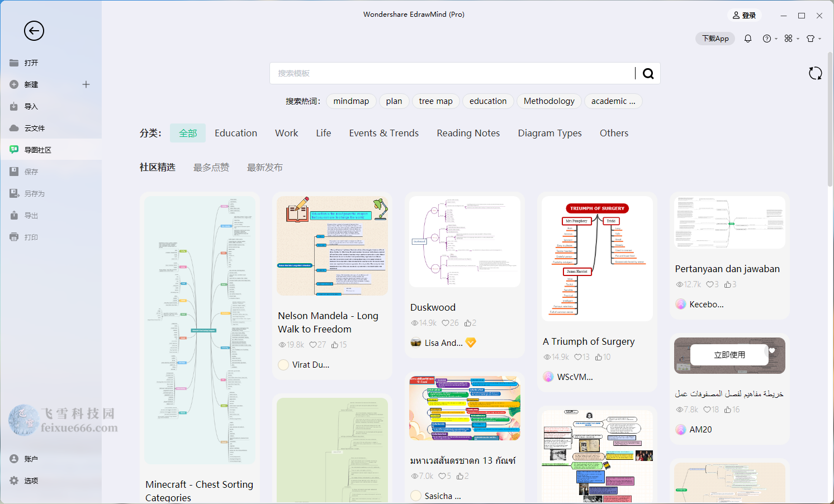Viewport: 834px width, 504px height.
Task: Switch to 最新发布 sorting tab
Action: 265,167
